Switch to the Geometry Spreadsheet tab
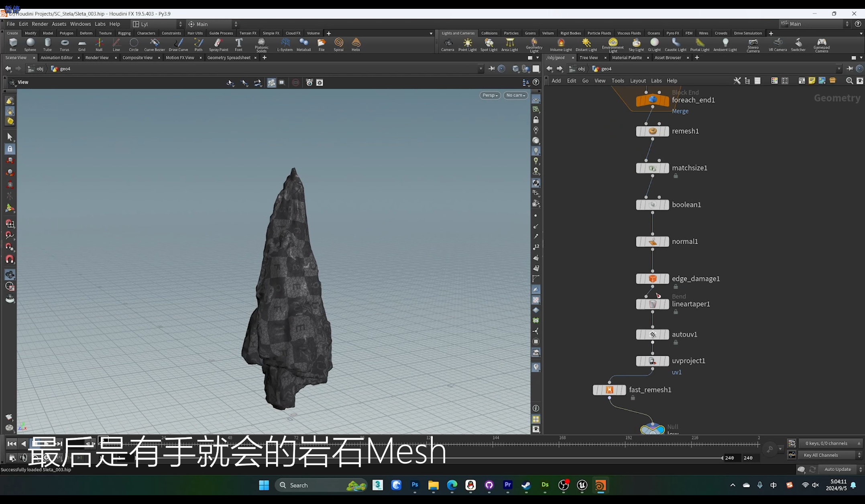The height and width of the screenshot is (504, 865). click(x=229, y=58)
